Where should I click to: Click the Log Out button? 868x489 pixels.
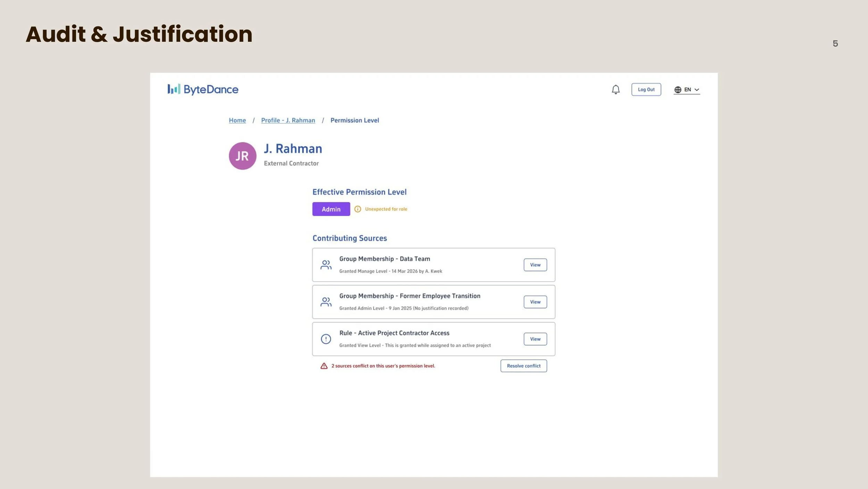coord(646,90)
